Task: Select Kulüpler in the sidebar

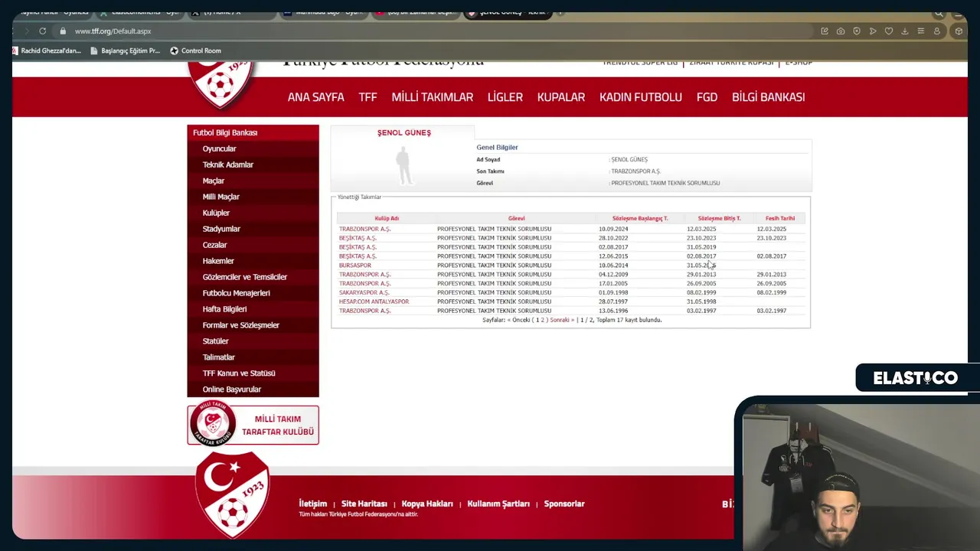Action: click(253, 213)
